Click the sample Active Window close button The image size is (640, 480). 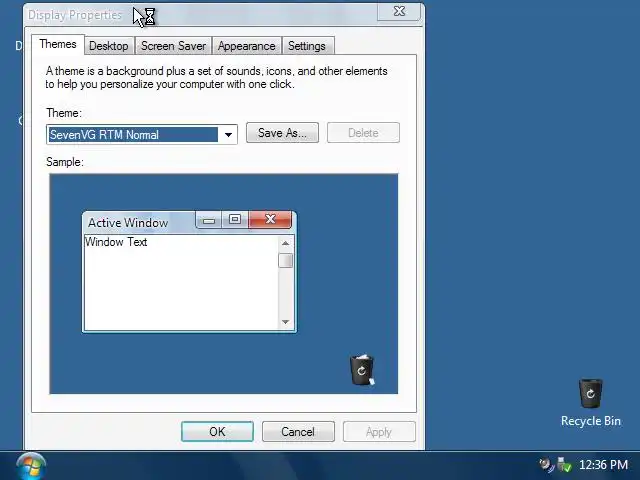270,220
